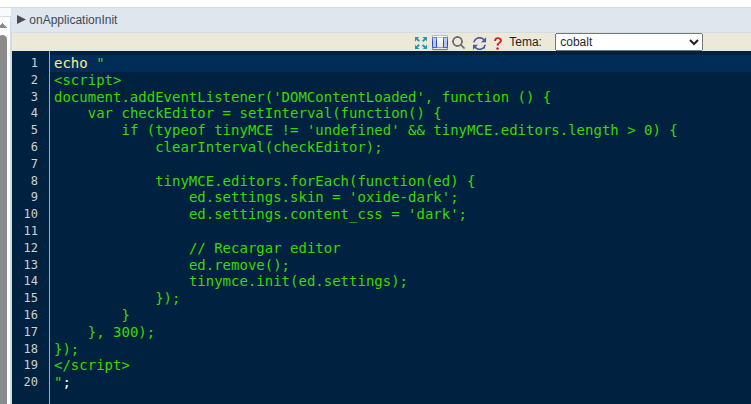Click the echo keyword on first line
Screen dimensions: 751x404
coord(70,63)
